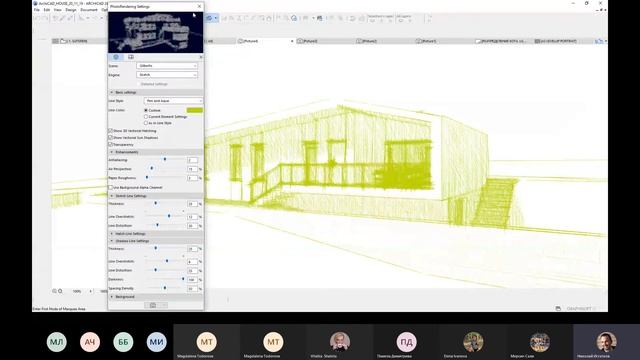The height and width of the screenshot is (360, 640).
Task: Click the zoom in magnifier in status bar
Action: coord(60,291)
